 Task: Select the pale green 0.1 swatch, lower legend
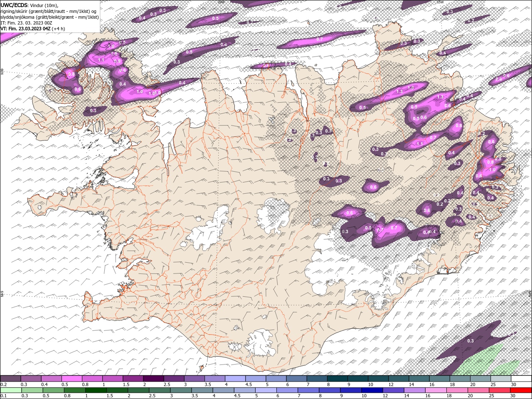click(x=11, y=390)
